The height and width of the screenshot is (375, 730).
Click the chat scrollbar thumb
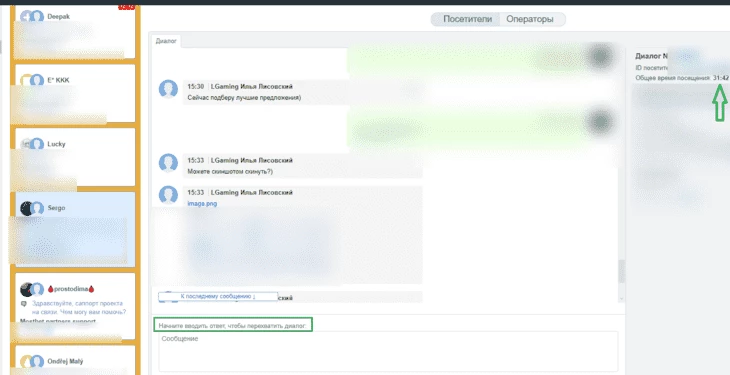(x=621, y=272)
